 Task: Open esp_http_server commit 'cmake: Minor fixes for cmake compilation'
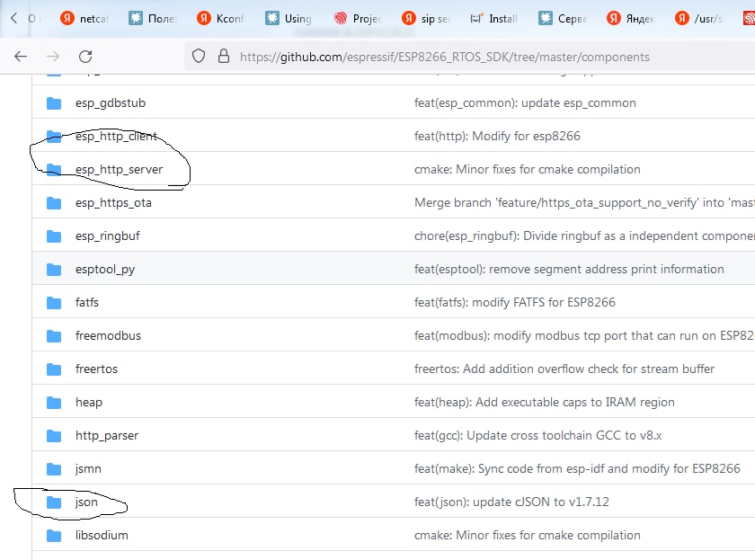[x=528, y=170]
